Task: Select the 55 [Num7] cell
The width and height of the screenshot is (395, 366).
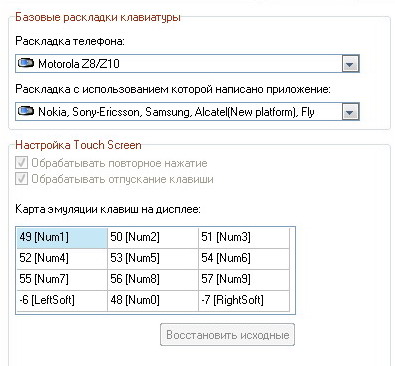Action: tap(62, 280)
